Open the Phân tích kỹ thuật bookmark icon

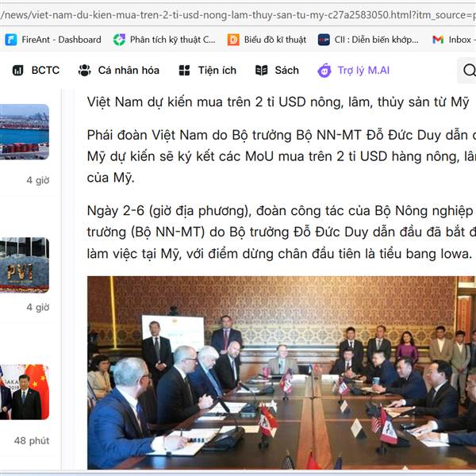(119, 40)
